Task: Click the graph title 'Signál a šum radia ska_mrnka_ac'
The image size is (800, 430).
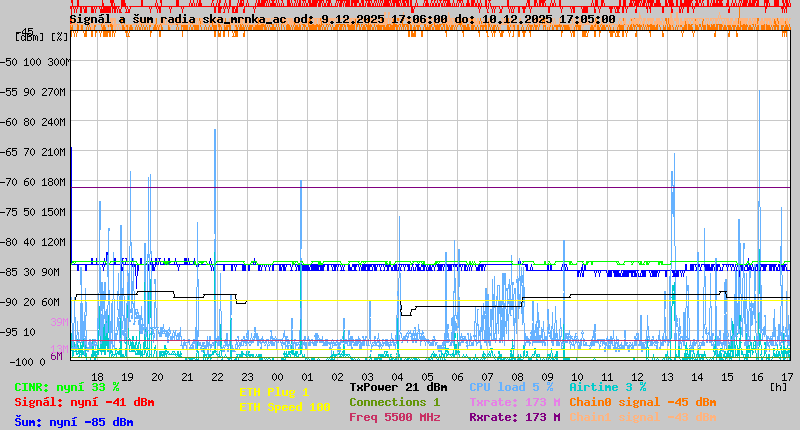Action: [178, 19]
